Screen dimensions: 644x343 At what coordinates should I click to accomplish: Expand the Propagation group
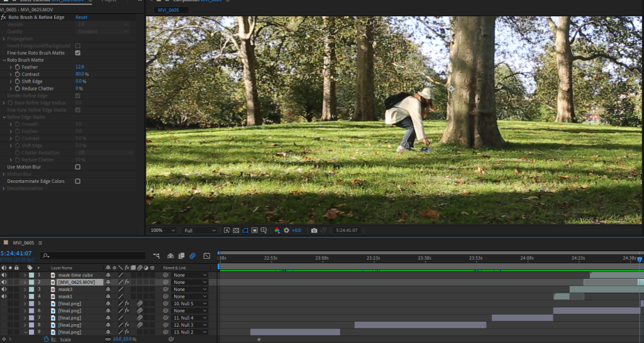[4, 38]
